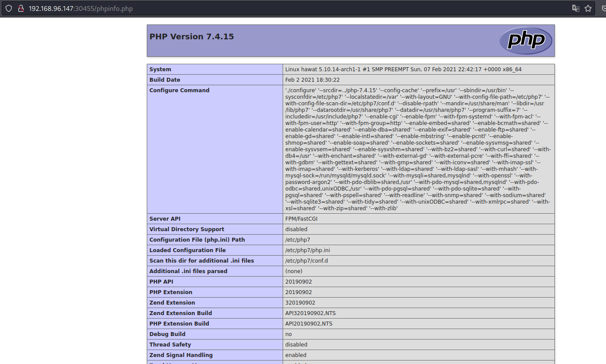Click the Additional .ini files parsed label
606x364 pixels.
pos(188,271)
